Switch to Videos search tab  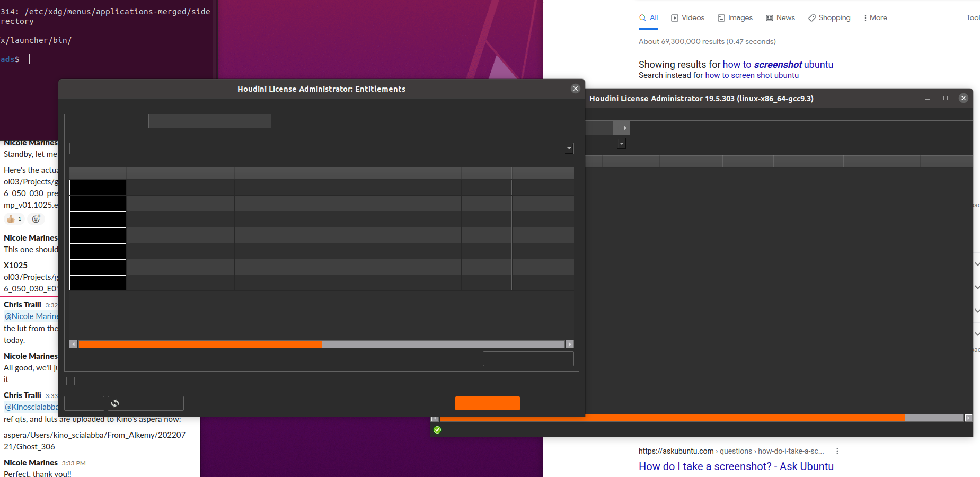pyautogui.click(x=687, y=17)
